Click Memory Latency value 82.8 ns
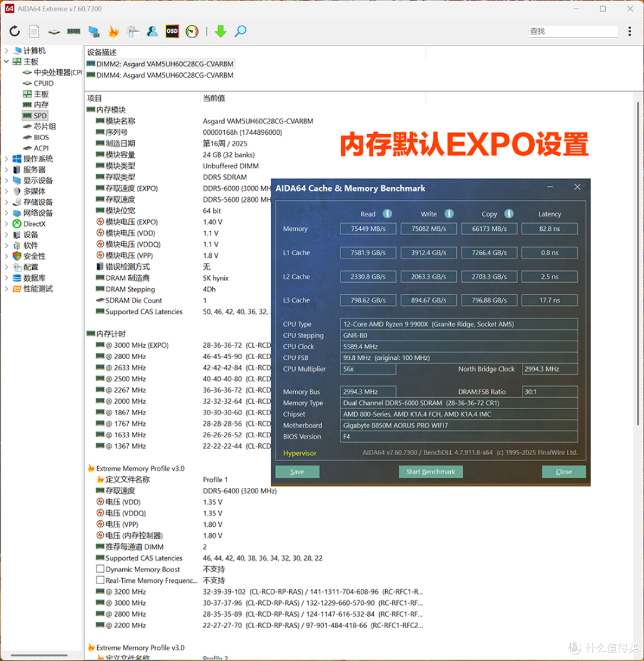Image resolution: width=644 pixels, height=661 pixels. pyautogui.click(x=550, y=229)
